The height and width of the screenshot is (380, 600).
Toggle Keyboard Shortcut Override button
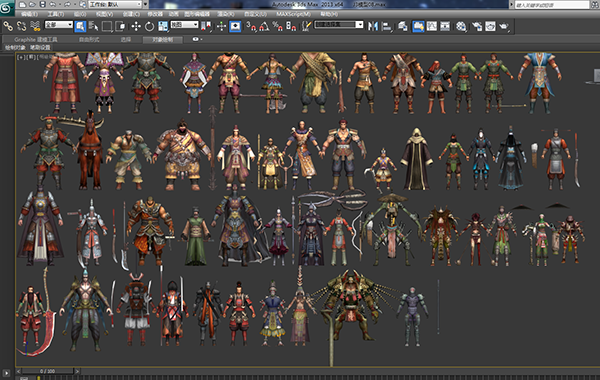235,26
